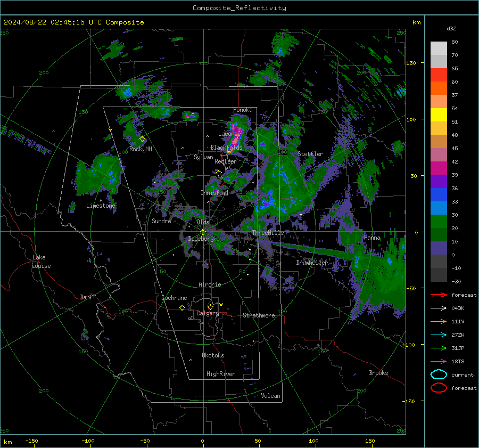
Task: Select the light gray 70-80 dBZ swatch
Action: click(439, 48)
